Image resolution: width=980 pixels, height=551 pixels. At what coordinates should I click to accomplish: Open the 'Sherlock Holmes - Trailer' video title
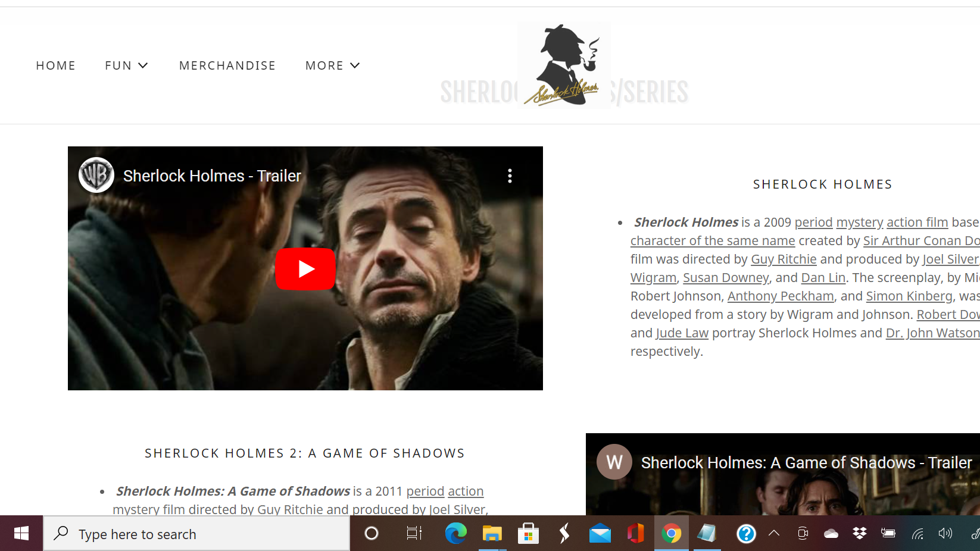pos(212,176)
